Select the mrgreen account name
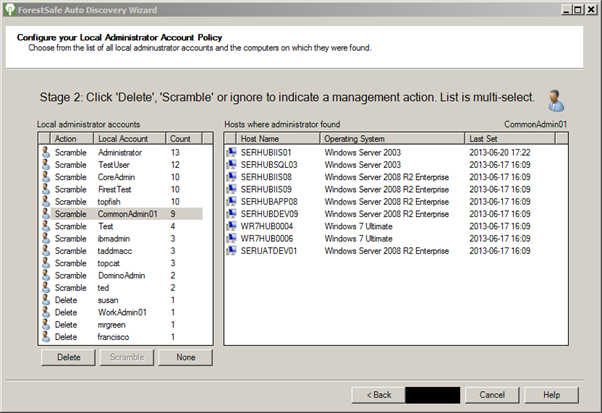This screenshot has width=602, height=413. [x=111, y=324]
